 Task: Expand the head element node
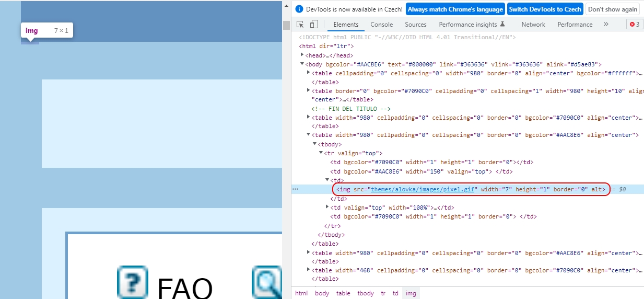[x=302, y=55]
